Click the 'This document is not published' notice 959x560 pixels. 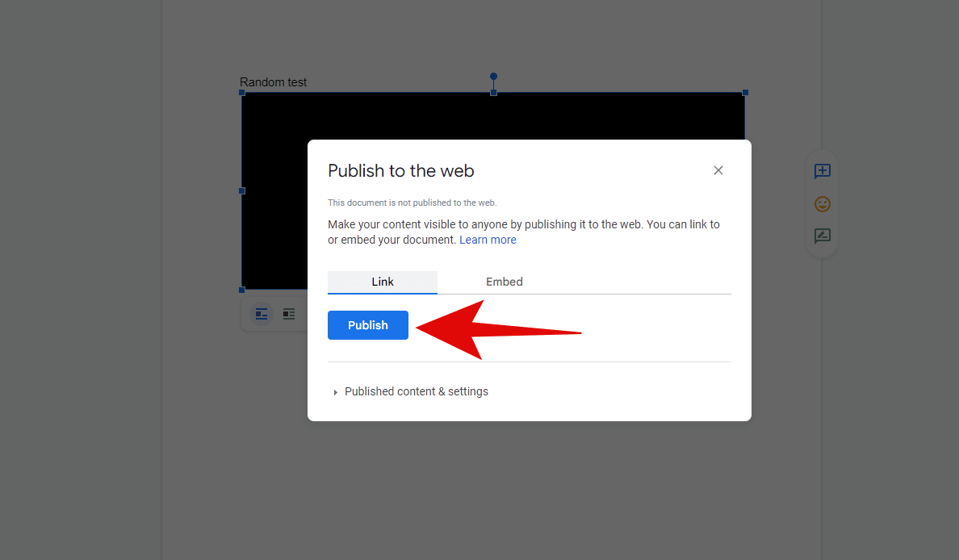pyautogui.click(x=412, y=203)
